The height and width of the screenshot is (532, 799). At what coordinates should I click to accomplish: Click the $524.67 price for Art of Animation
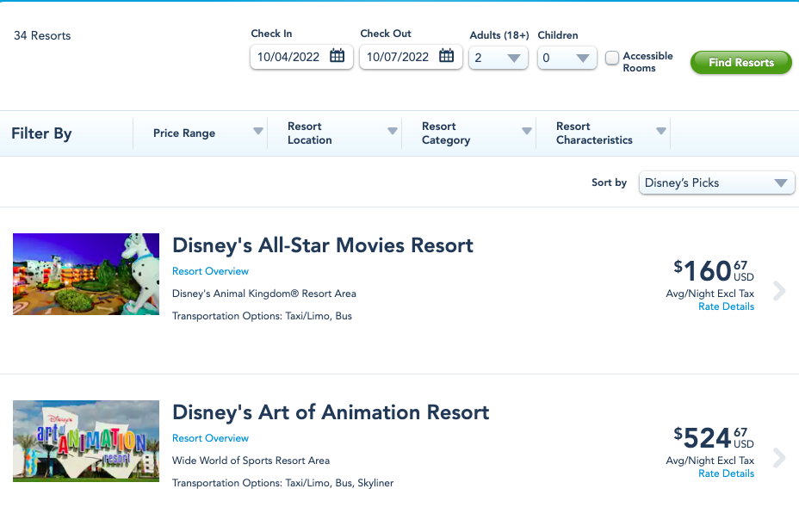pos(714,437)
